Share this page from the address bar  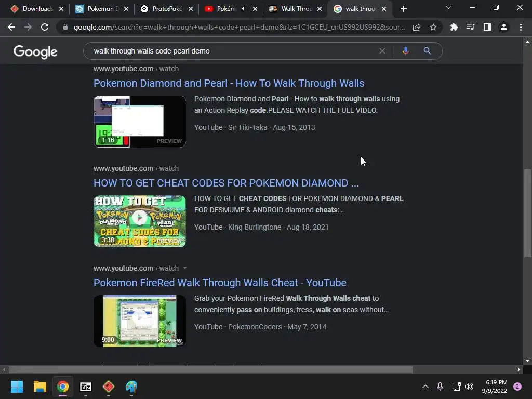[417, 27]
